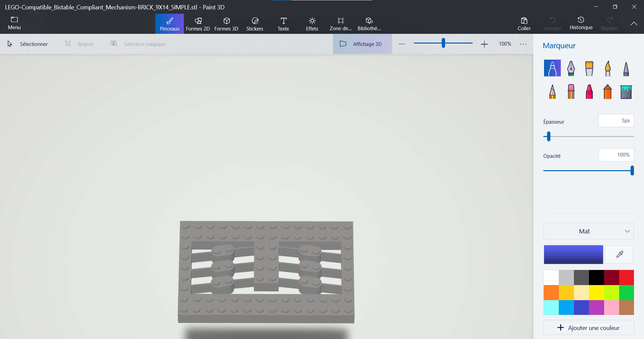Open the Mat material dropdown

(x=588, y=231)
